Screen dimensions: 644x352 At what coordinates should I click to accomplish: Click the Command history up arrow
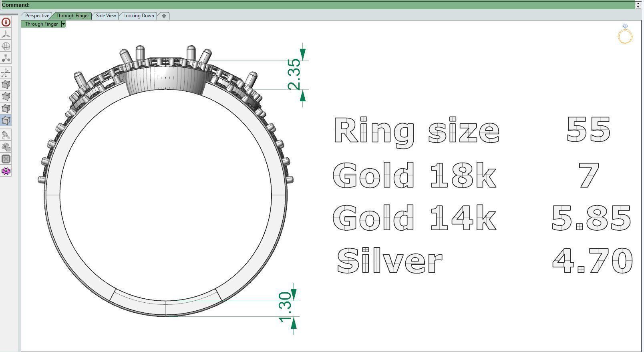[638, 3]
